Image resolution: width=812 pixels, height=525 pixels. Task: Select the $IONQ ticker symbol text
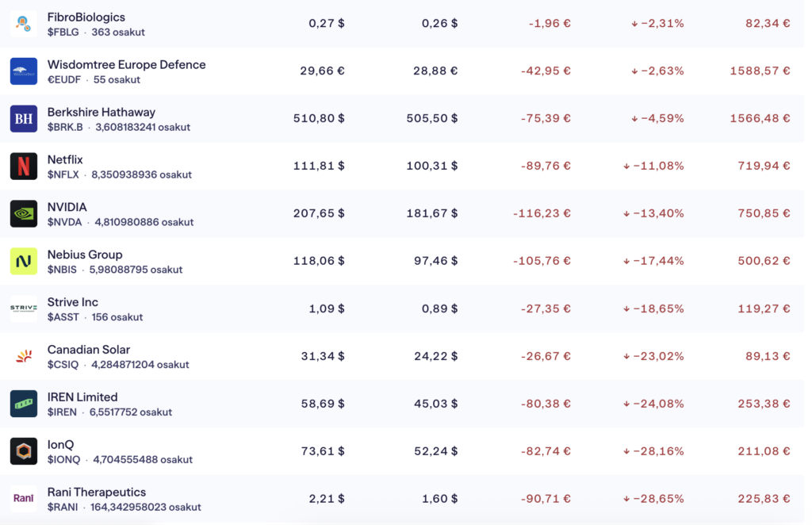point(63,459)
